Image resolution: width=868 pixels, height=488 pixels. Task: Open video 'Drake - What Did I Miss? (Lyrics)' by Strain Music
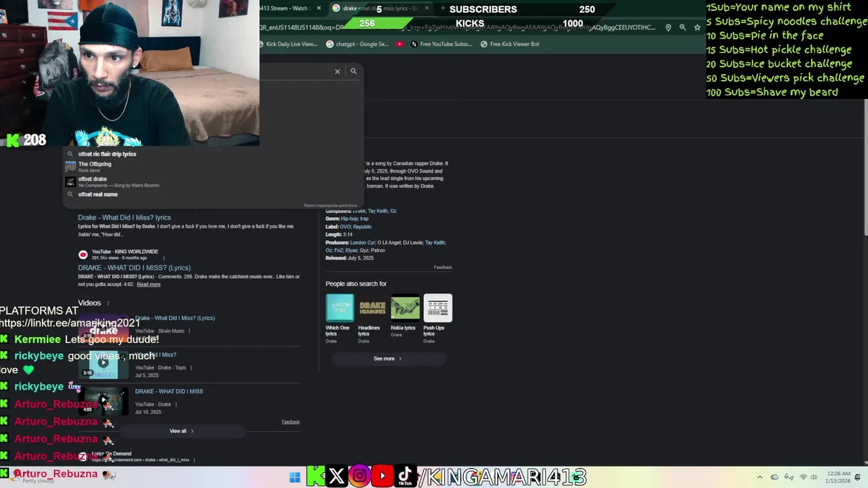175,318
